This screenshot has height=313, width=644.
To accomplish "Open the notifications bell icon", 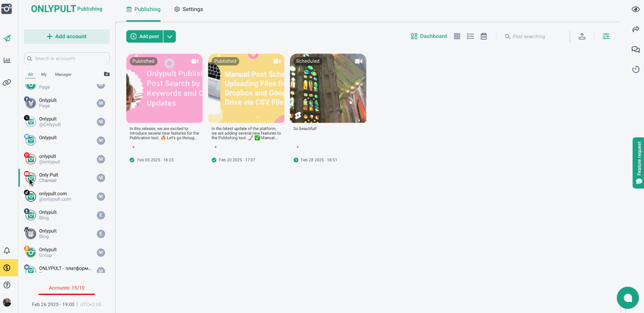I will [x=7, y=251].
